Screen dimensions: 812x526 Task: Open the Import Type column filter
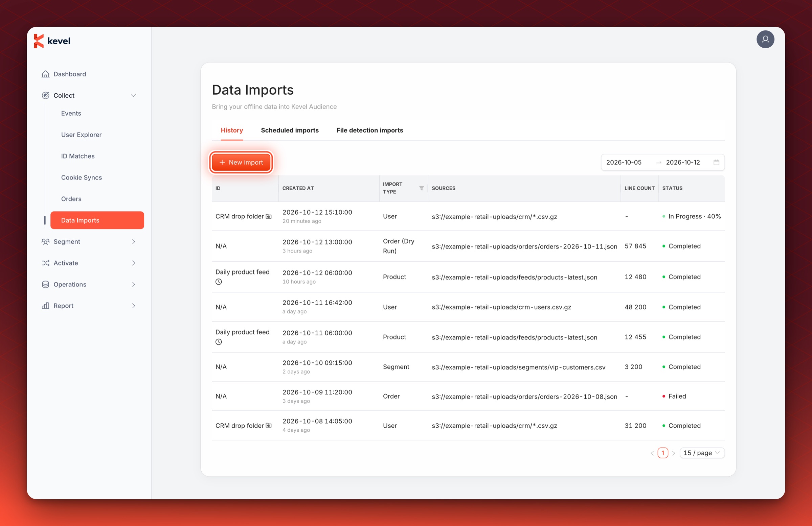tap(421, 188)
